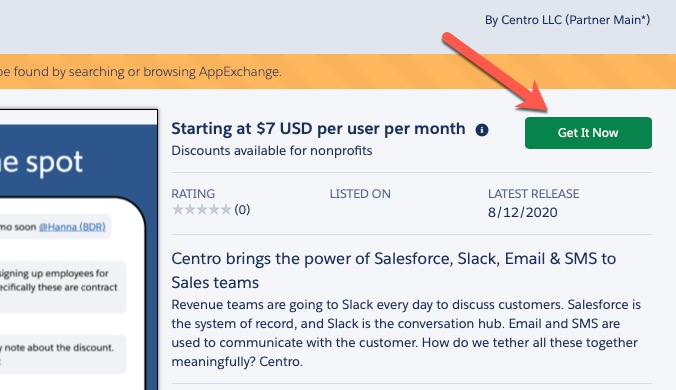676x390 pixels.
Task: Click the 8/12/2020 latest release date
Action: coord(523,212)
